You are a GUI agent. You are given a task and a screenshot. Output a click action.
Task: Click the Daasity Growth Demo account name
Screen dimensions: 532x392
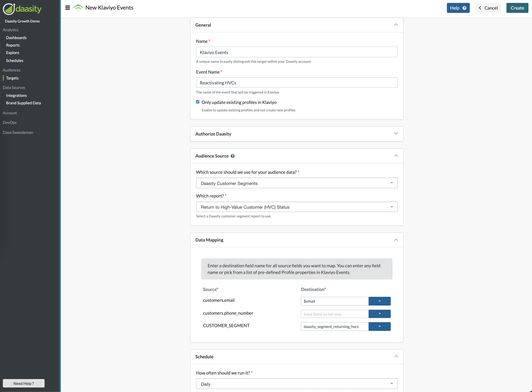pos(22,21)
